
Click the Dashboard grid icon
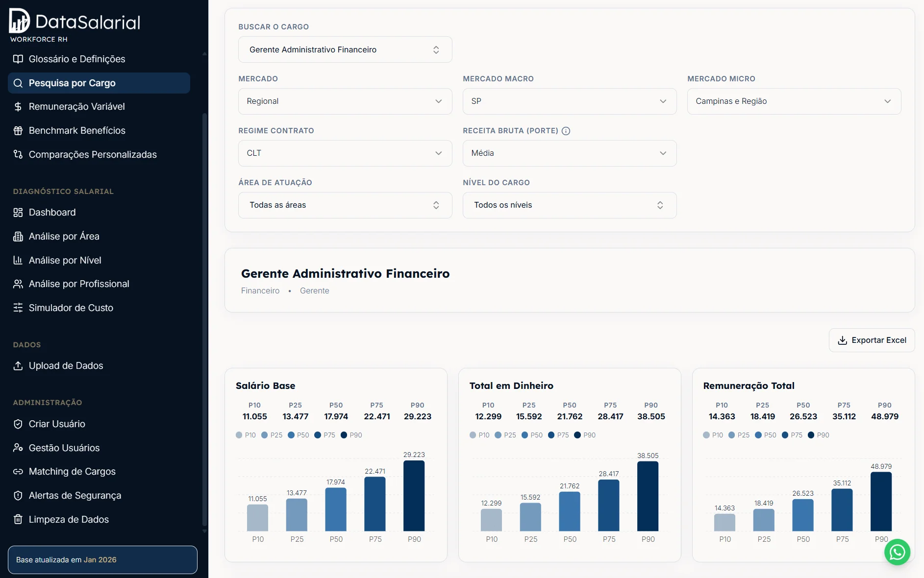click(x=18, y=213)
